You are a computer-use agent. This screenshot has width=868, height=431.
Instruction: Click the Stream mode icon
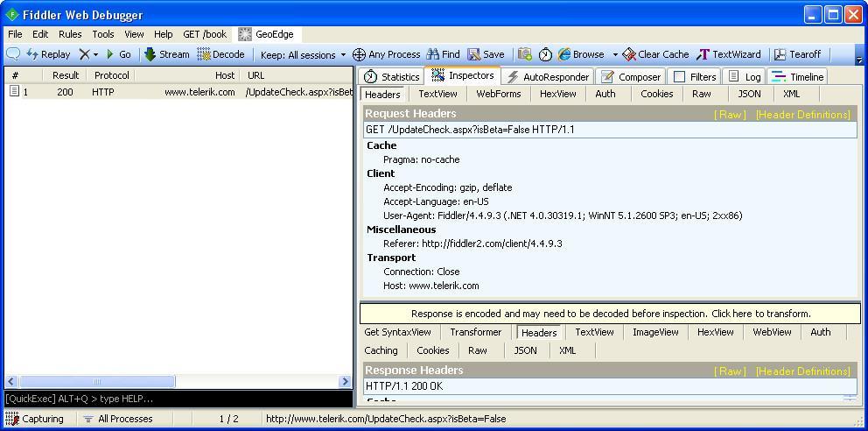click(150, 54)
